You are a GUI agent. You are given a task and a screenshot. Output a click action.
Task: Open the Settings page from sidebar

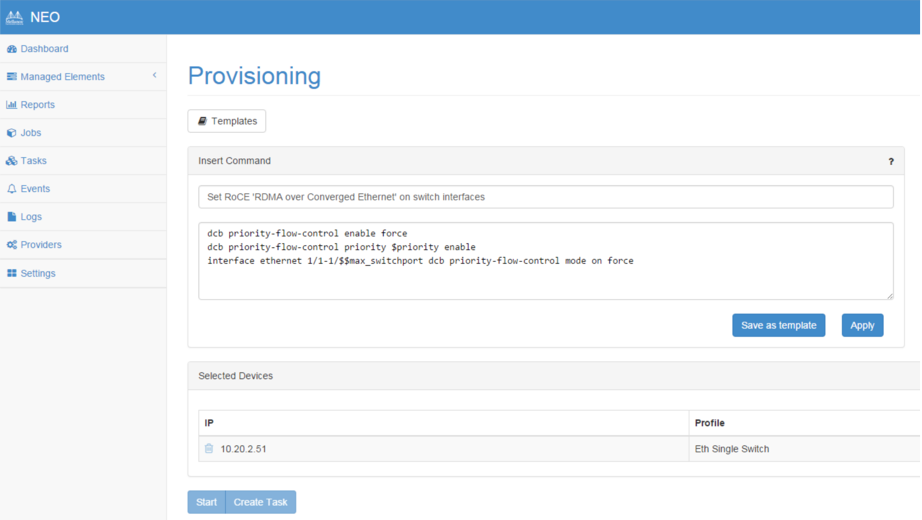38,273
